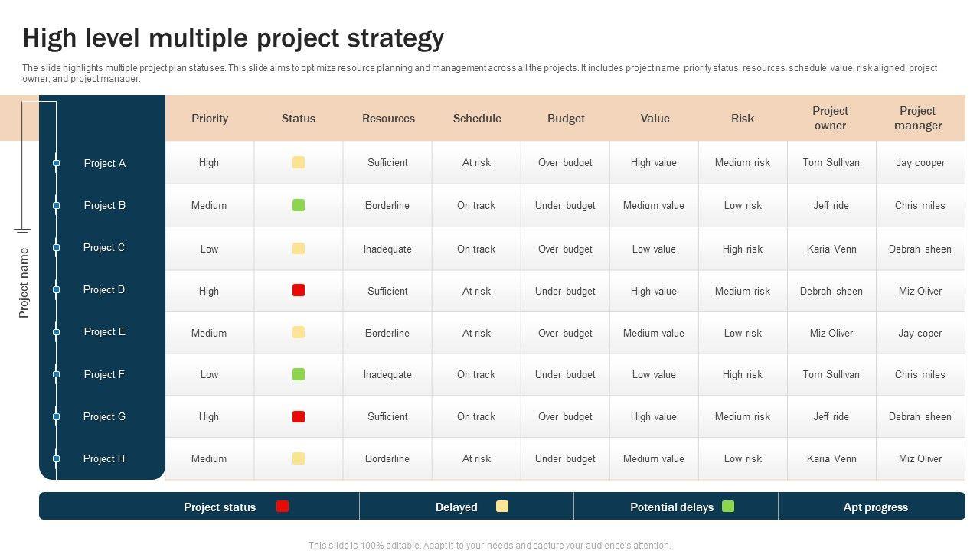The width and height of the screenshot is (980, 551).
Task: Select the Project C row label
Action: coord(104,247)
